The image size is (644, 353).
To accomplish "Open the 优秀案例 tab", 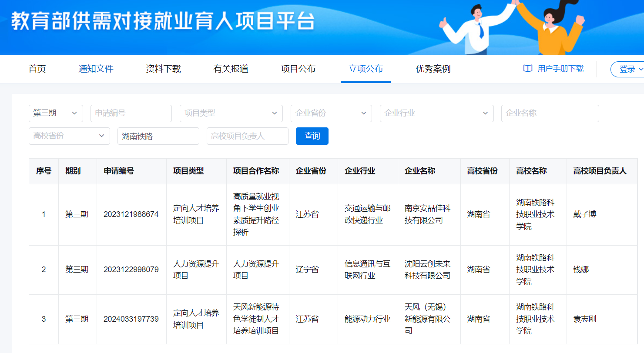I will [x=433, y=69].
